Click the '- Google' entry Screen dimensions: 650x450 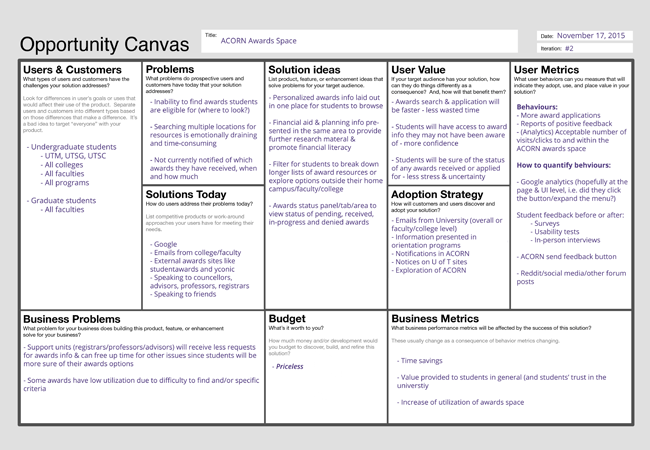[163, 244]
